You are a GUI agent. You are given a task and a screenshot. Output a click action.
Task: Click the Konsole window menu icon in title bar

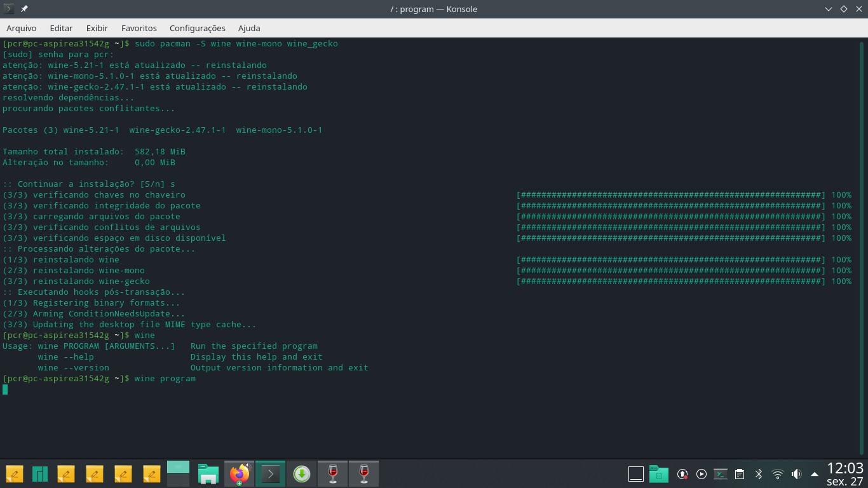9,9
